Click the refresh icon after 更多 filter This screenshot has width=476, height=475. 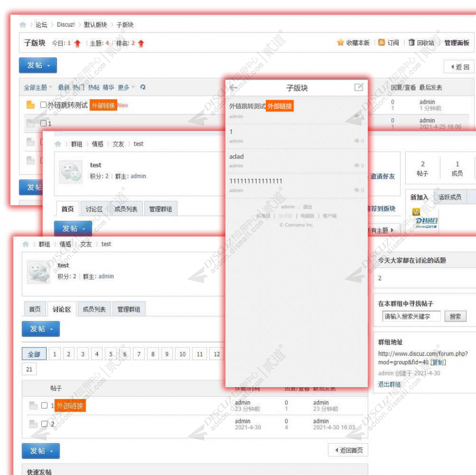(143, 87)
